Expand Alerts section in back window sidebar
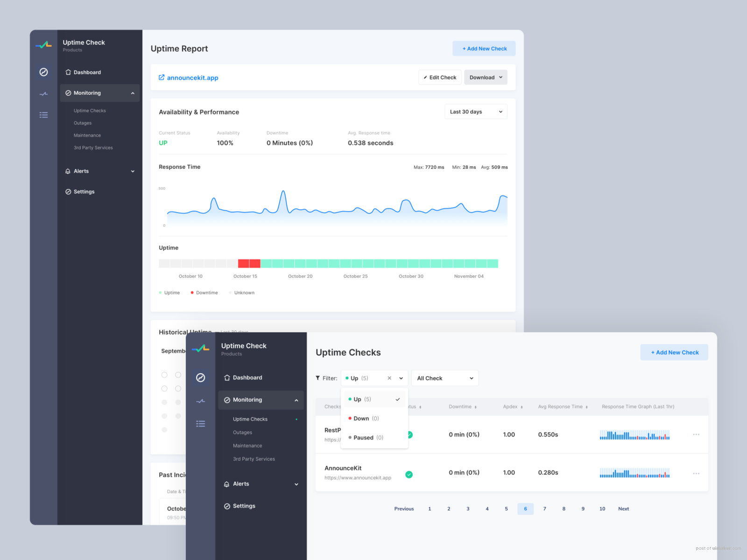The image size is (747, 560). point(133,171)
